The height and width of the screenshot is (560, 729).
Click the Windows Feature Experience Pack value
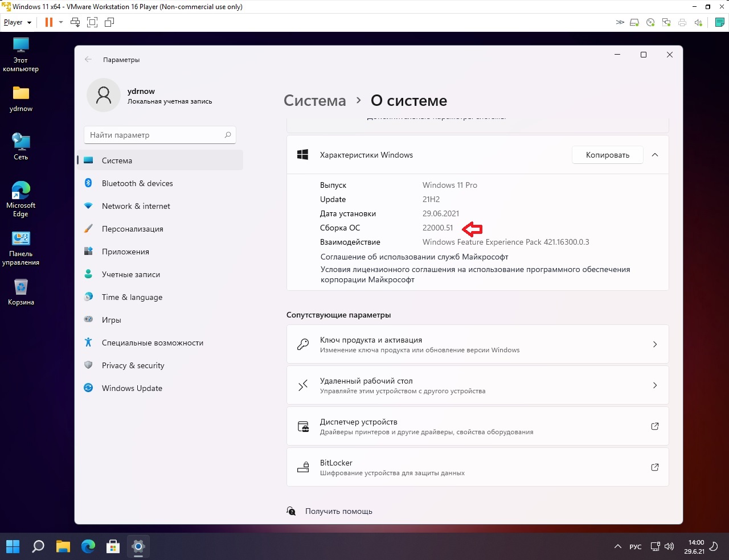click(506, 242)
